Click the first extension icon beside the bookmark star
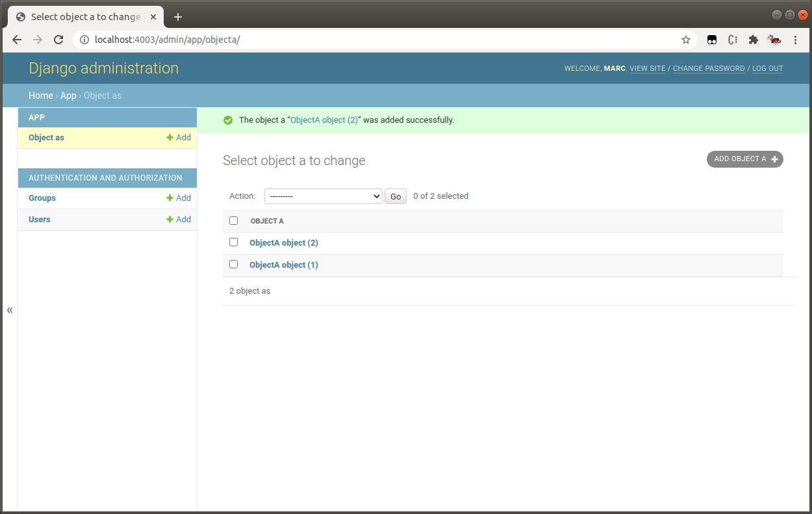The width and height of the screenshot is (812, 514). 712,40
